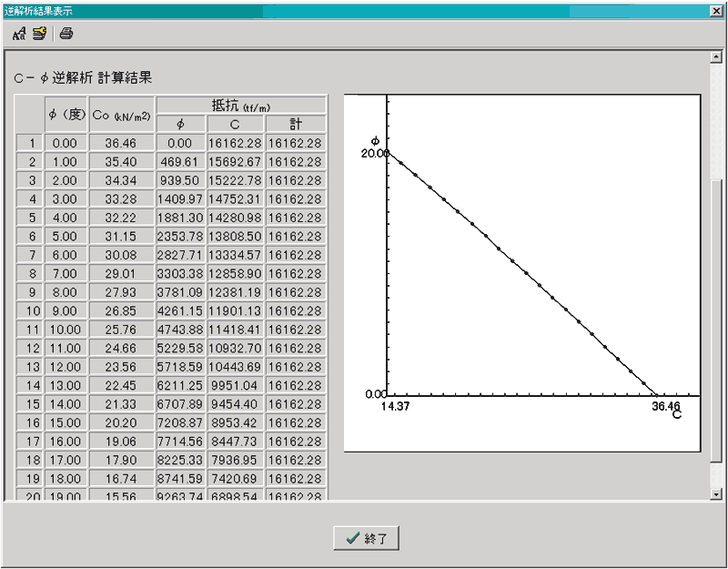Select the C resistance cell 13808.50
This screenshot has height=569, width=728.
coord(235,236)
